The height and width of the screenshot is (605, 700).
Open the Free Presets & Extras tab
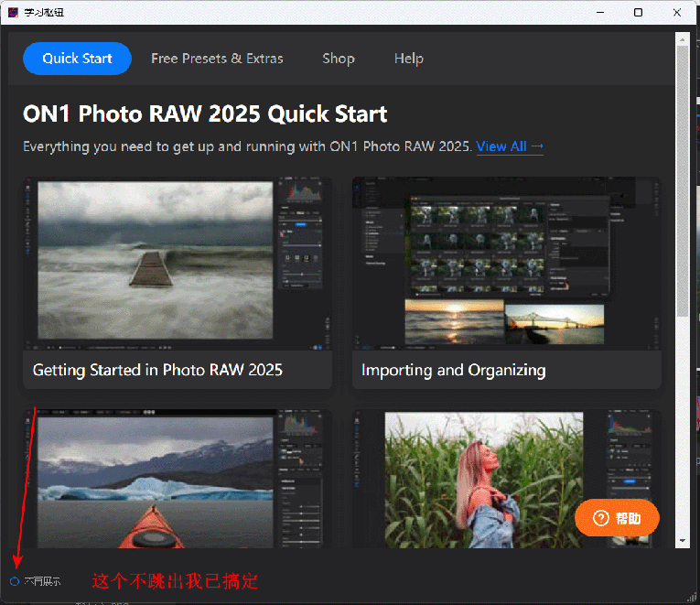point(217,59)
